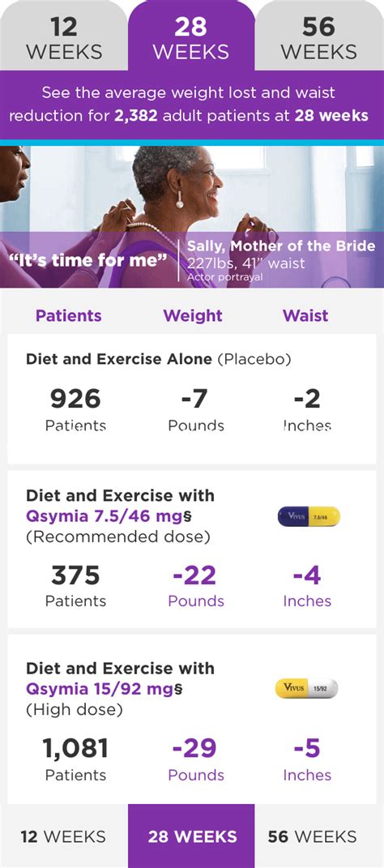
Task: Click the Waist column header
Action: 305,315
